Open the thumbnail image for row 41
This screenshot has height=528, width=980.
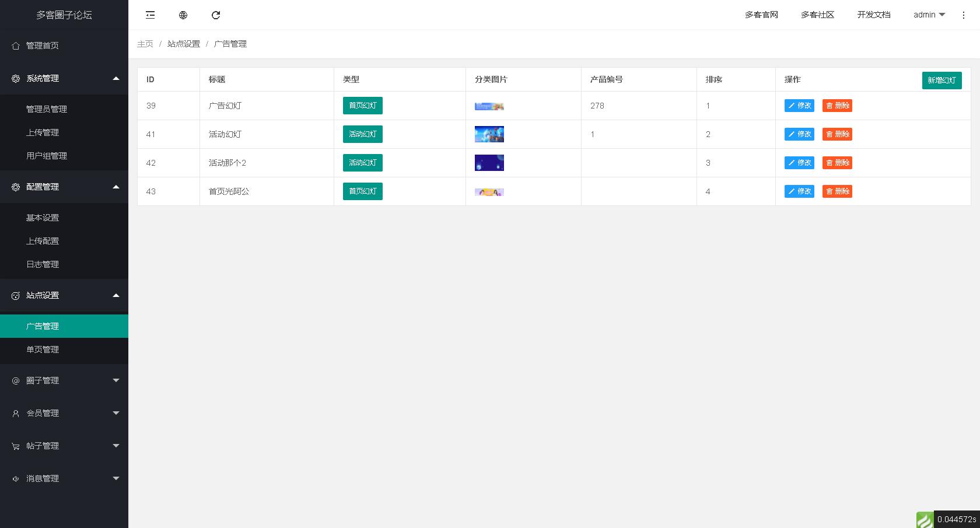click(x=489, y=134)
